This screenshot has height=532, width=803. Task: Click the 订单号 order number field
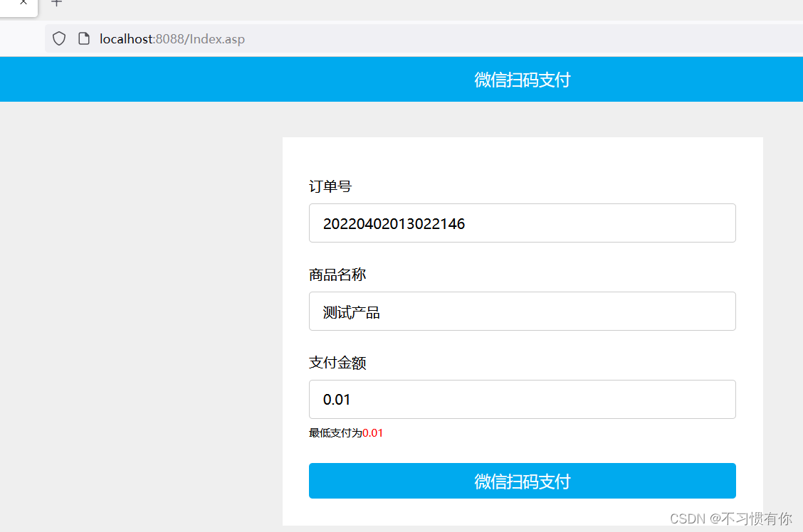click(x=522, y=223)
